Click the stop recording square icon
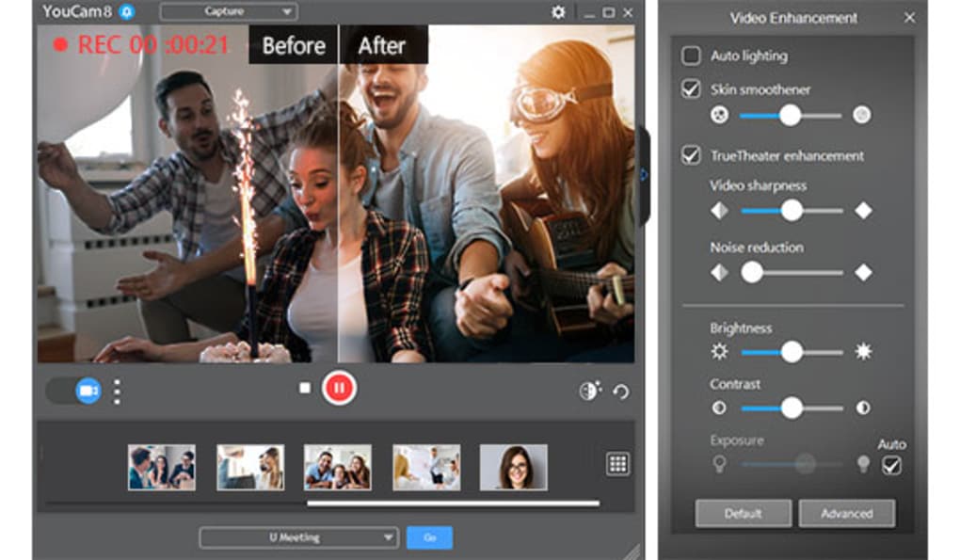Image resolution: width=960 pixels, height=560 pixels. 305,388
